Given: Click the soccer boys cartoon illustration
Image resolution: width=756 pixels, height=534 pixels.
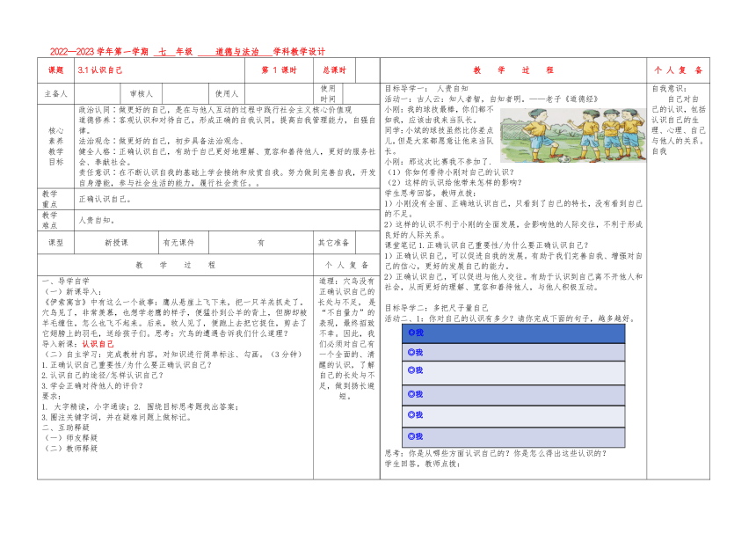Looking at the screenshot, I should 572,135.
